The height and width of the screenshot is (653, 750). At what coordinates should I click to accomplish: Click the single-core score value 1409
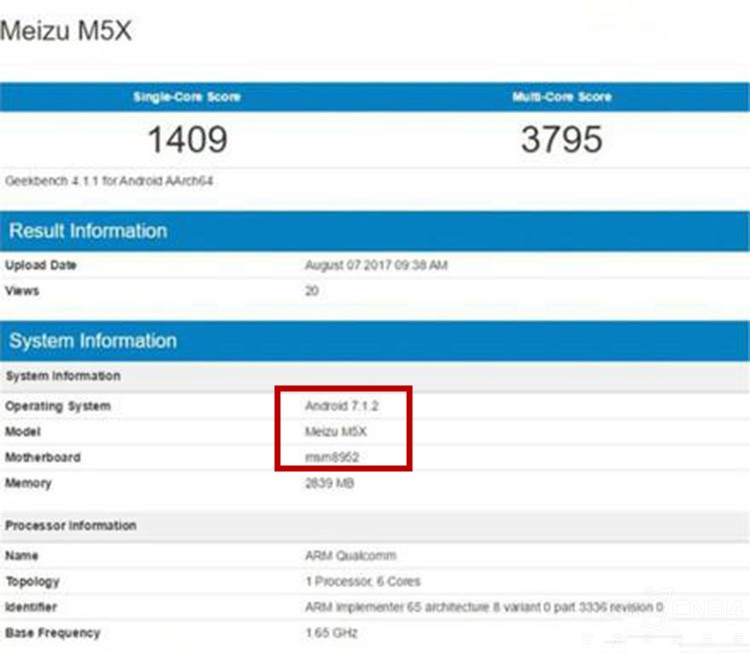[187, 140]
